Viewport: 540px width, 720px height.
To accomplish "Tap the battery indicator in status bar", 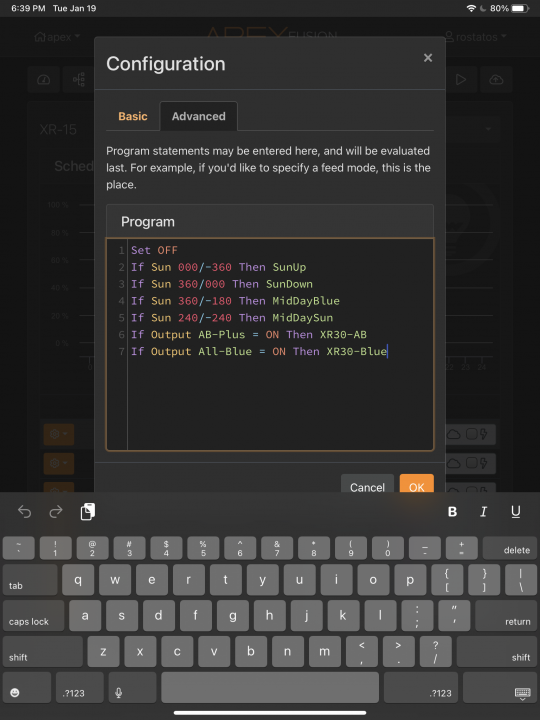I will click(x=520, y=8).
